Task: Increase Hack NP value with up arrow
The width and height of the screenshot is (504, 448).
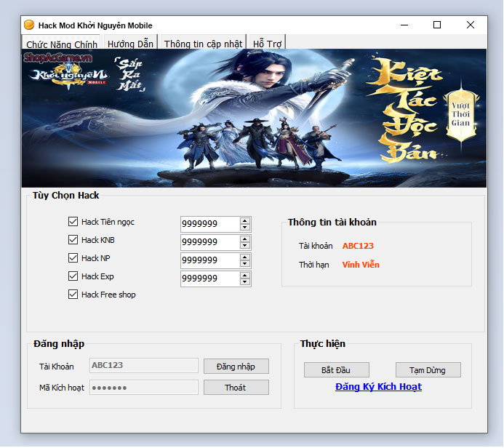Action: tap(245, 257)
